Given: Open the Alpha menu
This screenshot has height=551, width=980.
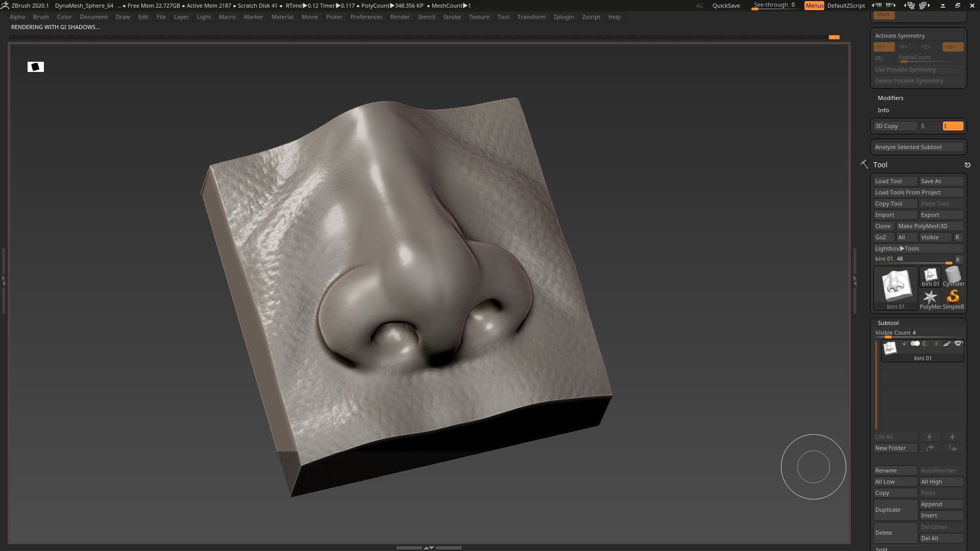Looking at the screenshot, I should (x=17, y=17).
